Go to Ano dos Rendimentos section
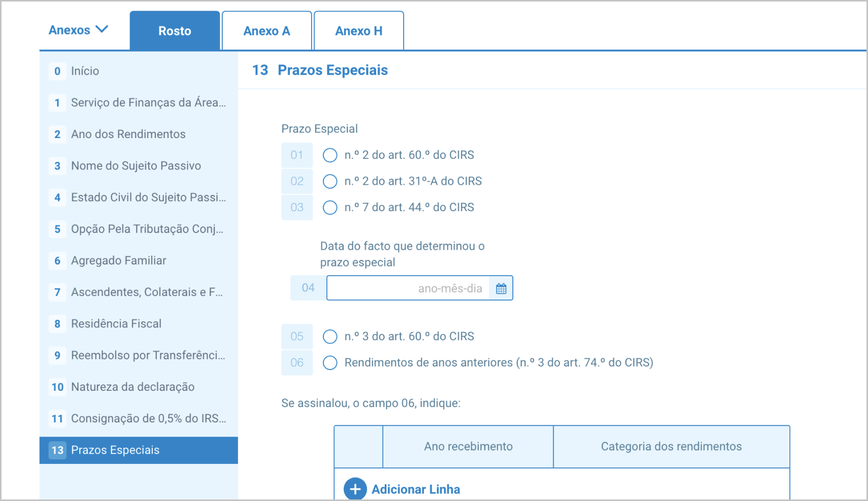 click(x=128, y=134)
